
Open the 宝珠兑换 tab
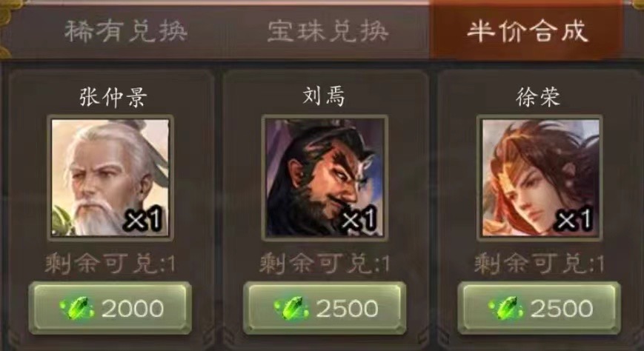[328, 31]
